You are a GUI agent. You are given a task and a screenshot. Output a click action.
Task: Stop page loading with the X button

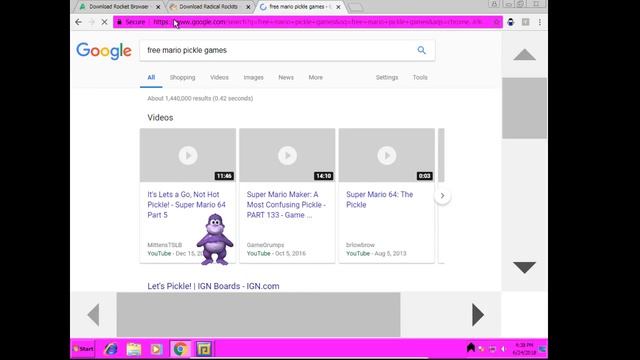tap(104, 22)
